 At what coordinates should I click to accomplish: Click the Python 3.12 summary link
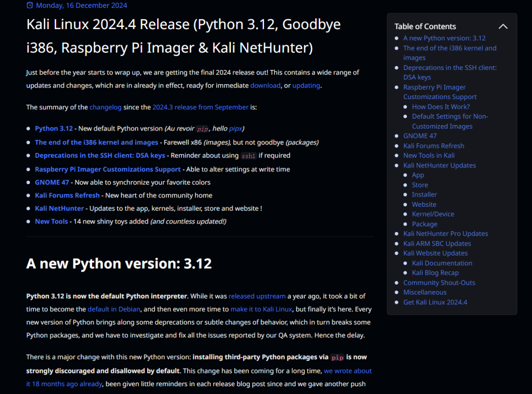pyautogui.click(x=54, y=129)
